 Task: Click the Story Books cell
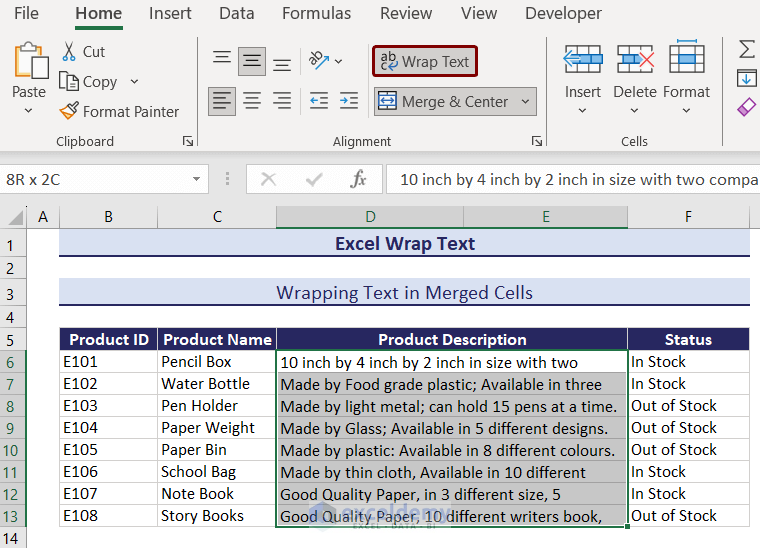tap(217, 516)
